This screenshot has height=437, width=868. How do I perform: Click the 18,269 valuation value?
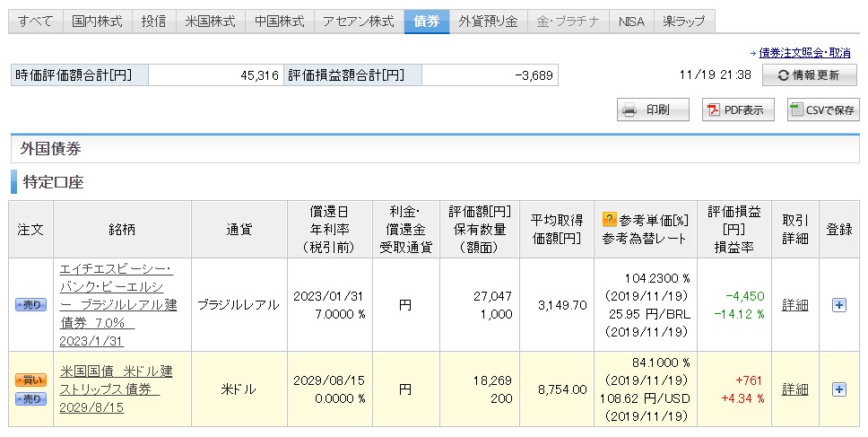(492, 381)
